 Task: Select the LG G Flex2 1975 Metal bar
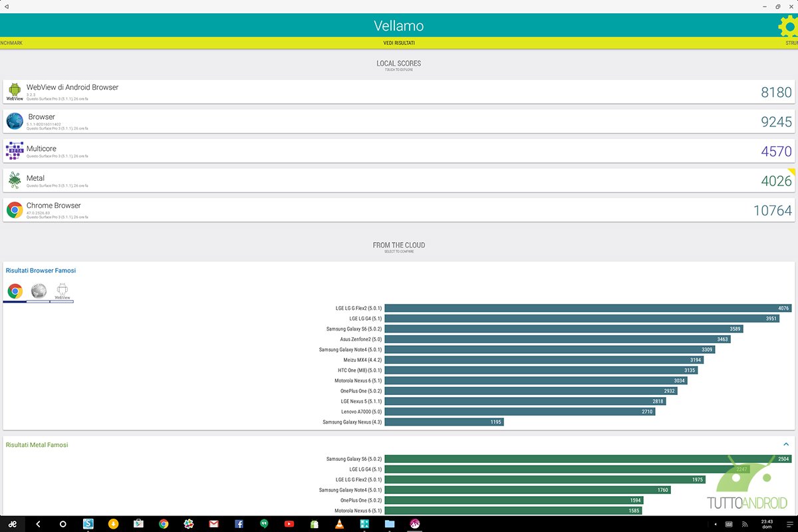click(x=545, y=479)
